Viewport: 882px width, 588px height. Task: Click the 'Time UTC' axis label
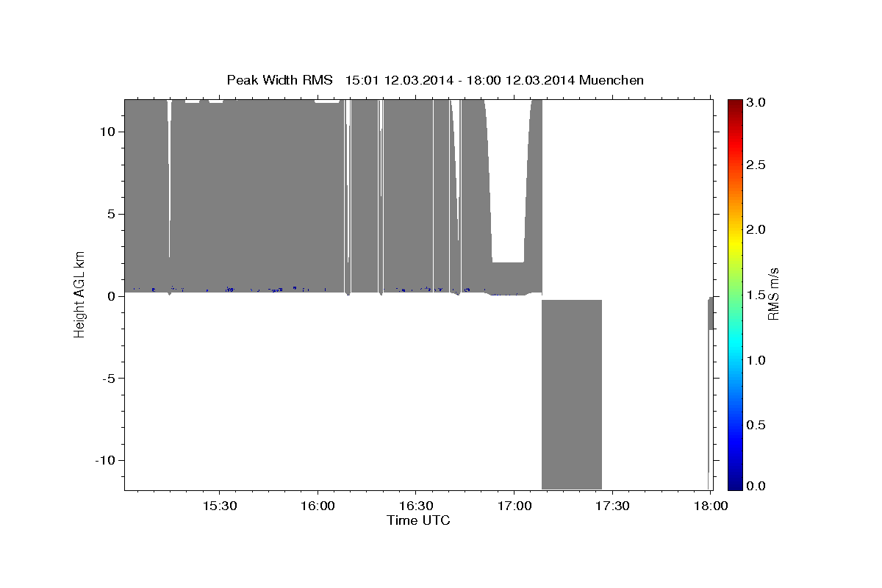[418, 520]
